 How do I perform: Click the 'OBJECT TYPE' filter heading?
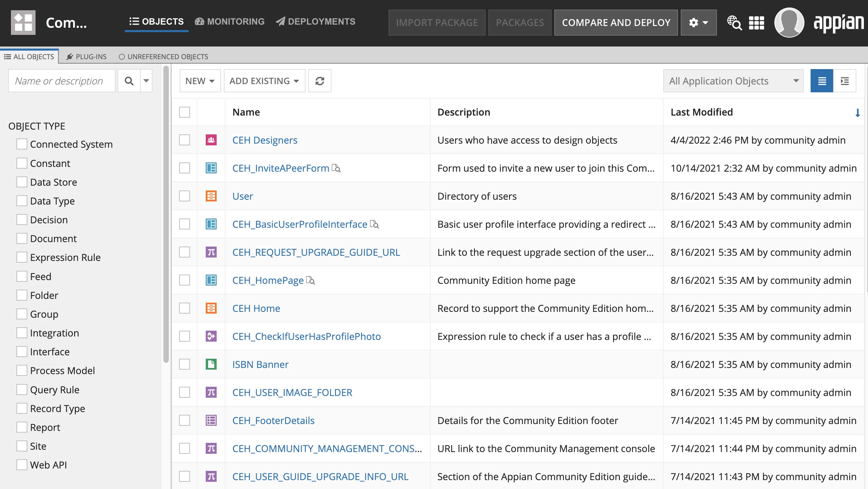(37, 126)
